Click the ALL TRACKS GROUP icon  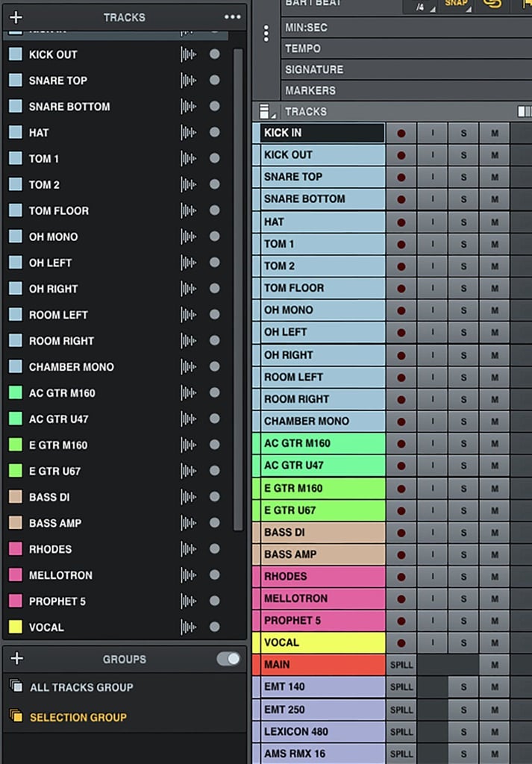pyautogui.click(x=16, y=687)
